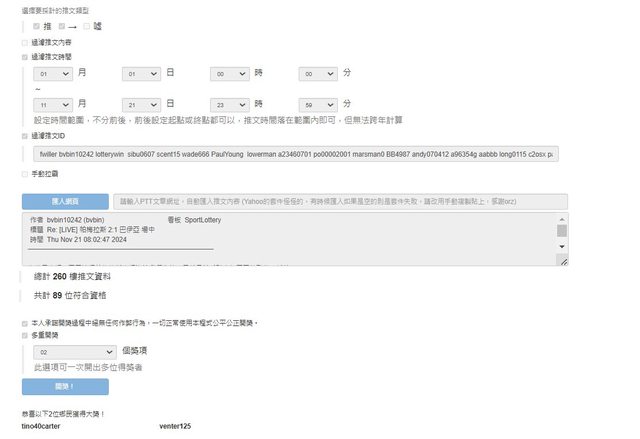
Task: Open the start hour dropdown showing 00
Action: click(229, 74)
